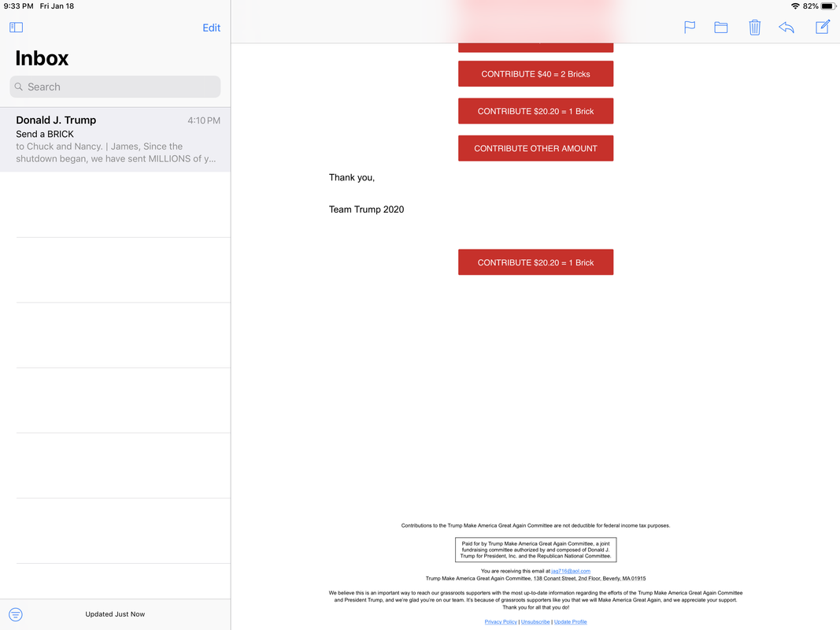The width and height of the screenshot is (840, 630).
Task: Open the message filter icon
Action: (16, 614)
